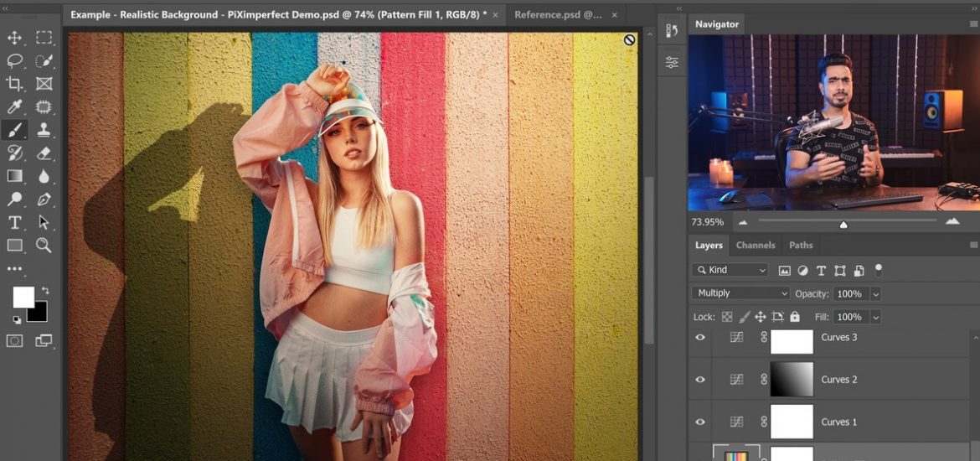Lock all layer attributes with padlock
Image resolution: width=980 pixels, height=461 pixels.
(794, 317)
